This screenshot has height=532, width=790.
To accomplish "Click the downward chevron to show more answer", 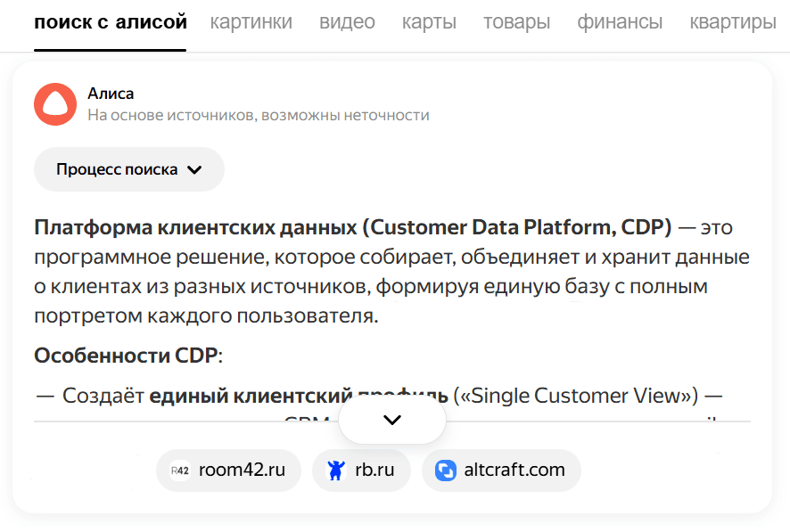I will point(391,420).
